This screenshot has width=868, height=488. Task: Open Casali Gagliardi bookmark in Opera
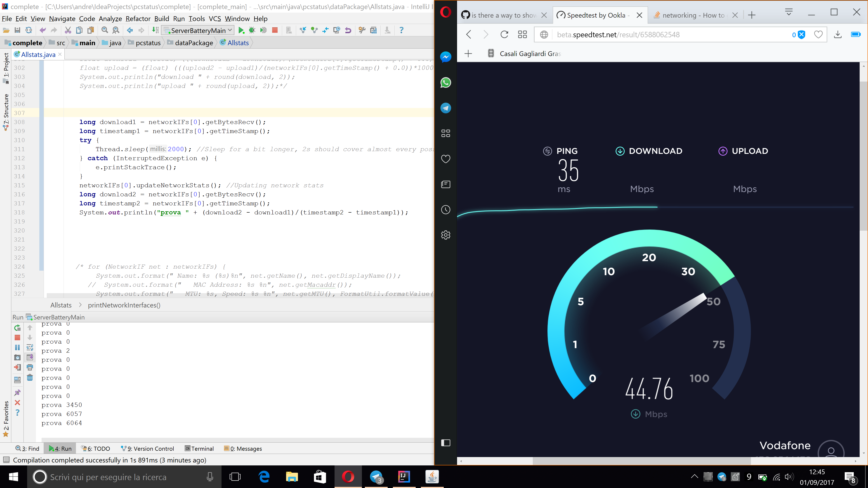pos(524,54)
